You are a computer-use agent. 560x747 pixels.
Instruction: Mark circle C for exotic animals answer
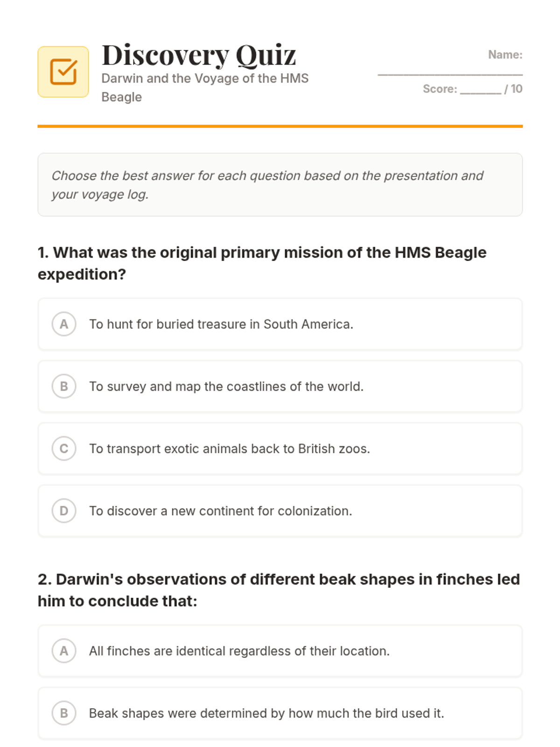(64, 449)
